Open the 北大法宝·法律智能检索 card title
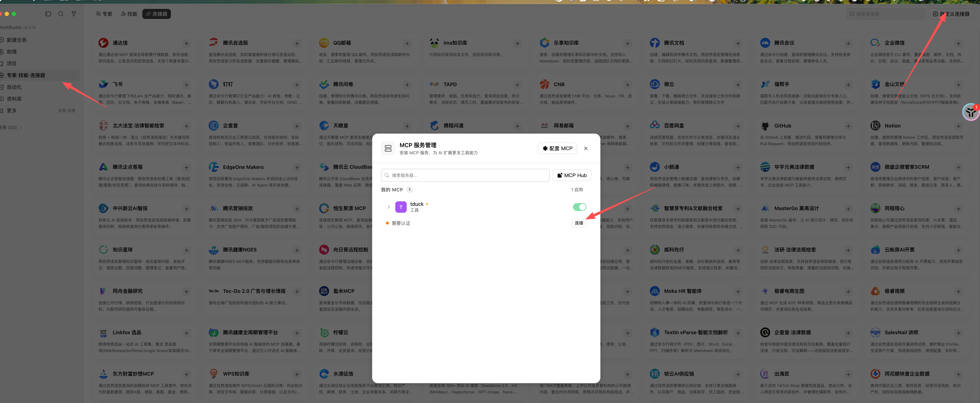Viewport: 980px width, 403px height. [x=138, y=126]
